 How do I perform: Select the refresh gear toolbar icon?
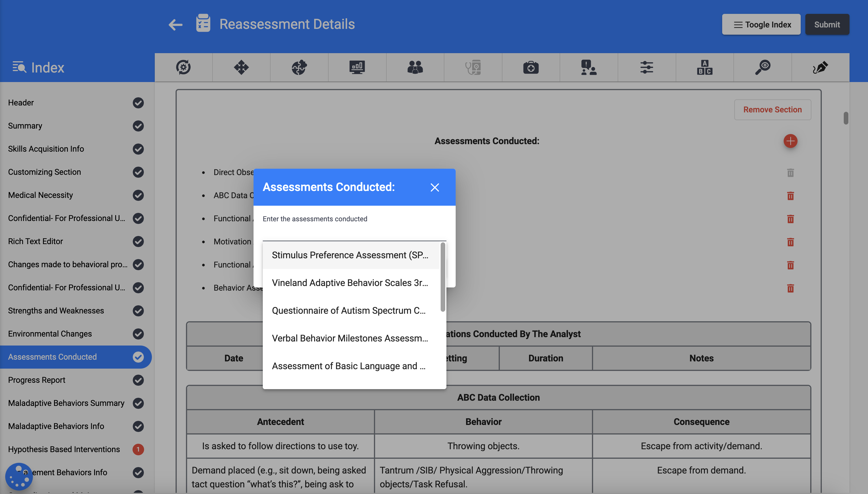(183, 67)
